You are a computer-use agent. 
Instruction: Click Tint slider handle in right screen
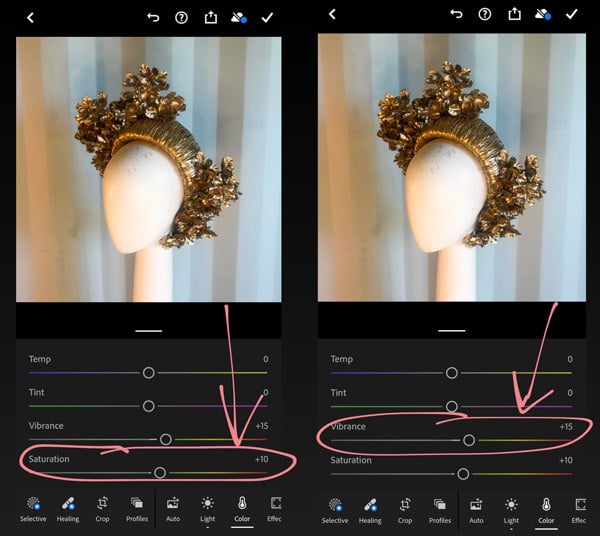(x=452, y=406)
